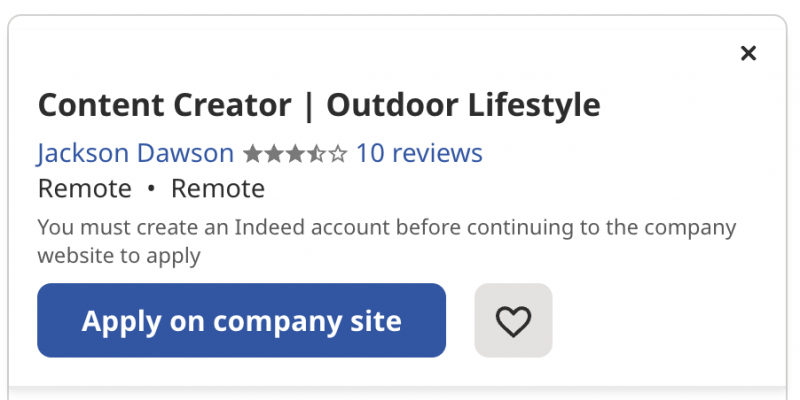Open the Jackson Dawson company page
The image size is (800, 400).
[135, 153]
